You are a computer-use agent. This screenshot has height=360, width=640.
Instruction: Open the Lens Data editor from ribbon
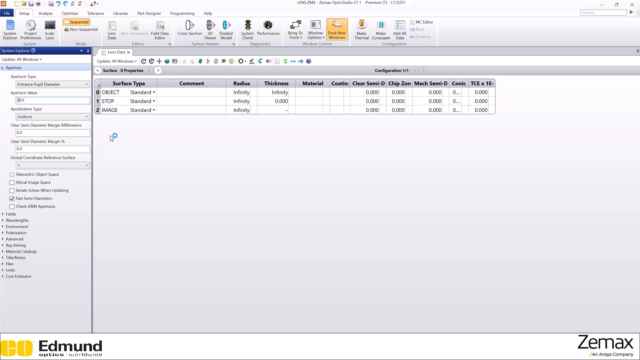coord(112,30)
